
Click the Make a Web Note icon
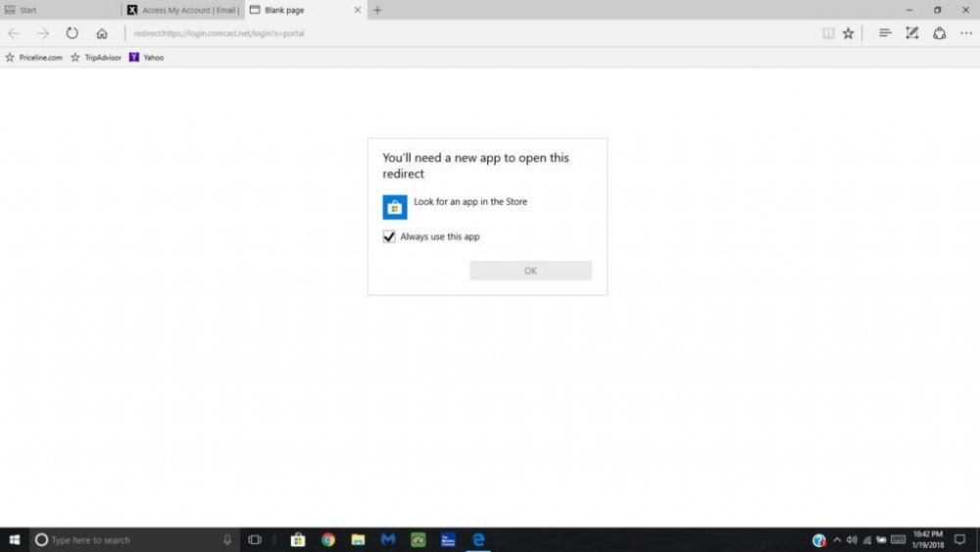[912, 33]
